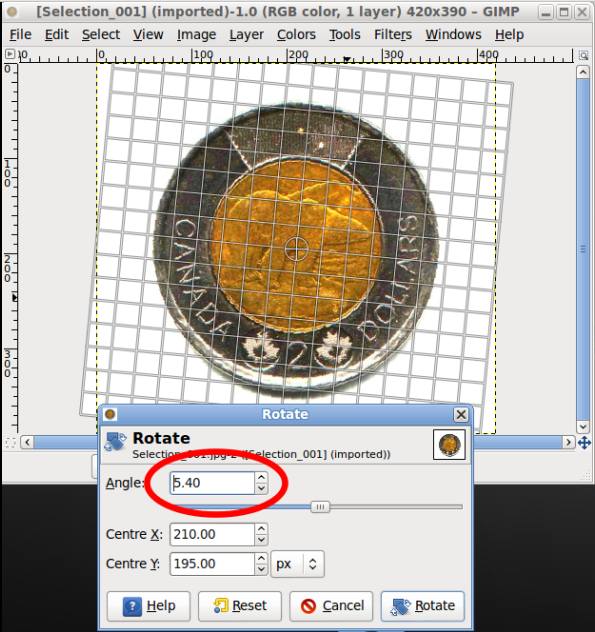Close the Rotate dialog with X
Screen dimensions: 595x632
[x=461, y=414]
